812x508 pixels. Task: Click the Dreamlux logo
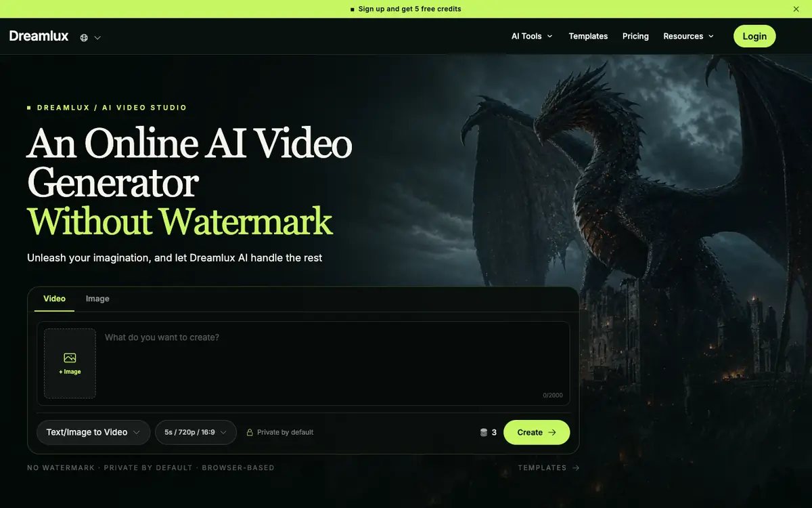point(39,36)
